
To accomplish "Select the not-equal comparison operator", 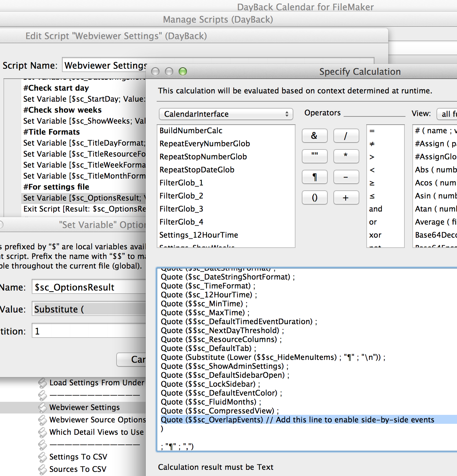I will [372, 144].
